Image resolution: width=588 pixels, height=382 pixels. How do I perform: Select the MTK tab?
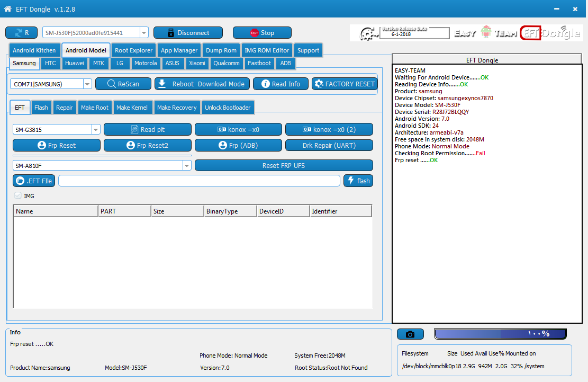coord(98,63)
